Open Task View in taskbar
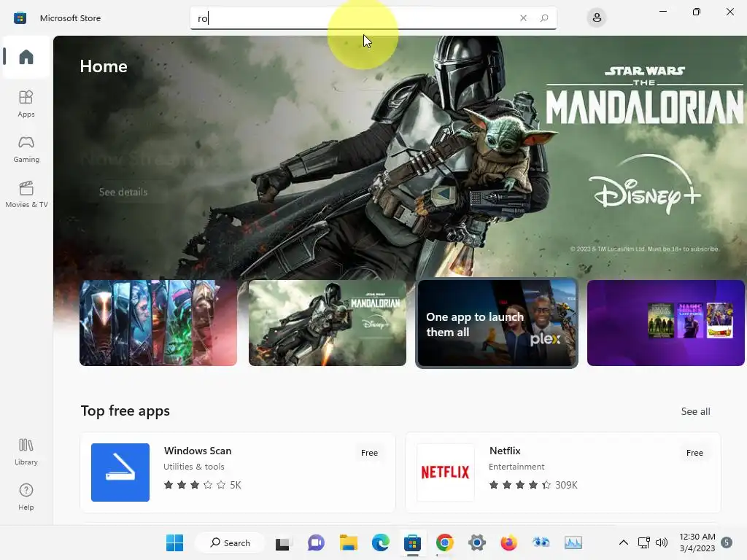This screenshot has width=747, height=560. point(282,542)
